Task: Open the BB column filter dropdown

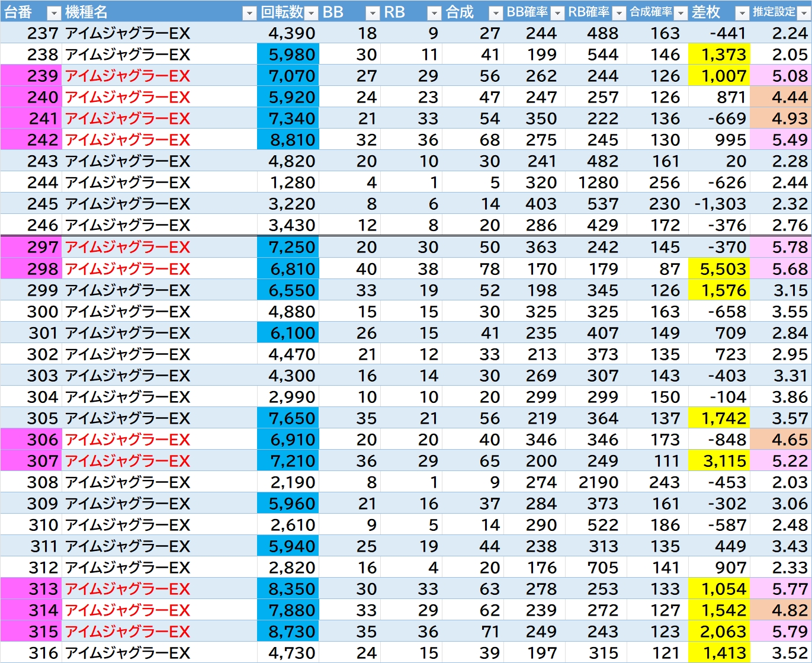Action: [x=373, y=12]
